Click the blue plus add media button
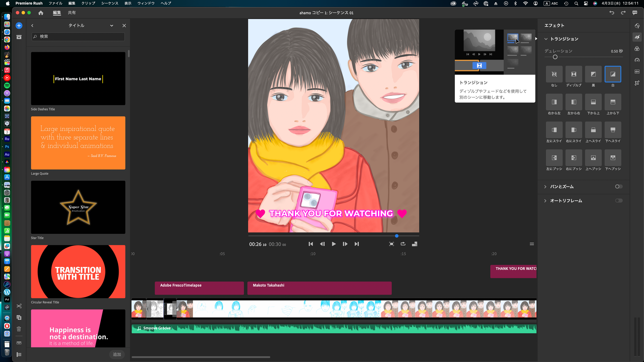 click(19, 25)
